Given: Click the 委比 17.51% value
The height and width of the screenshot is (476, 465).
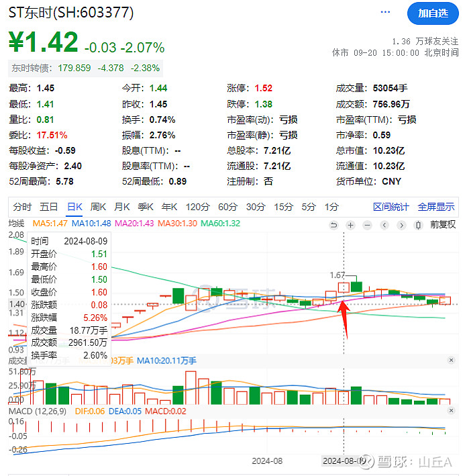Looking at the screenshot, I should point(52,135).
